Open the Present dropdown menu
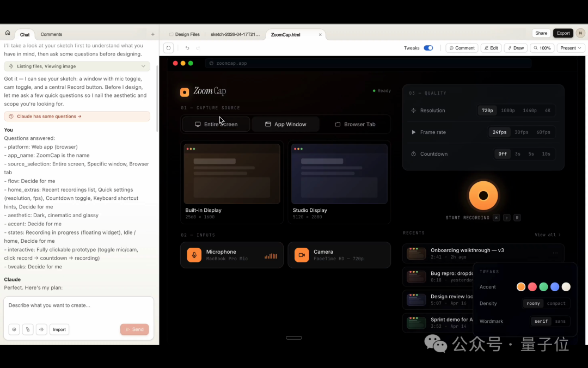Screen dimensions: 588x368 coord(571,48)
